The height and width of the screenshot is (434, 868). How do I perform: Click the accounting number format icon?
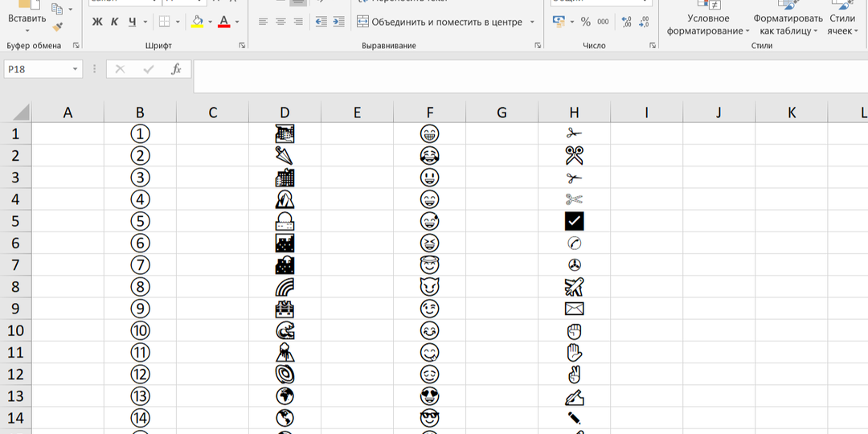point(559,22)
